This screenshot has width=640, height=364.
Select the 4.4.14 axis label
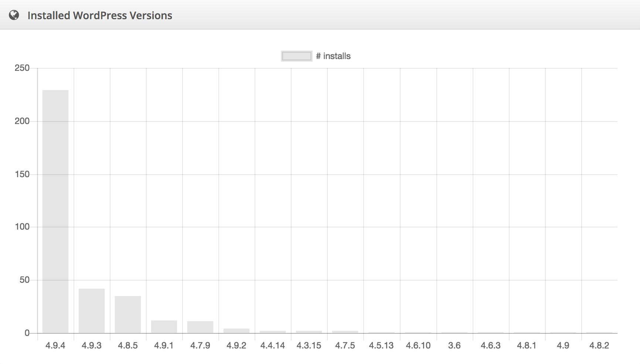(x=273, y=346)
